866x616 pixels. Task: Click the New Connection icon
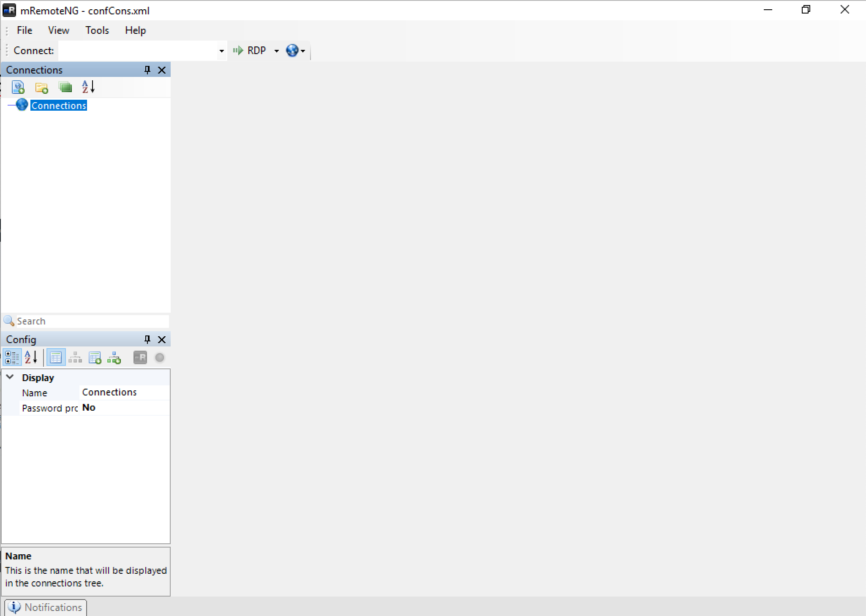(18, 87)
